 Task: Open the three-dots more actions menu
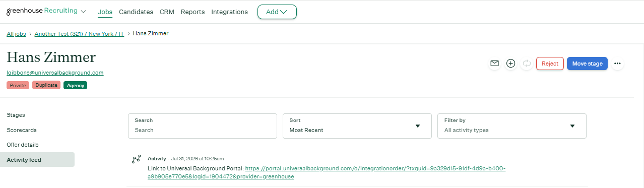coord(618,64)
